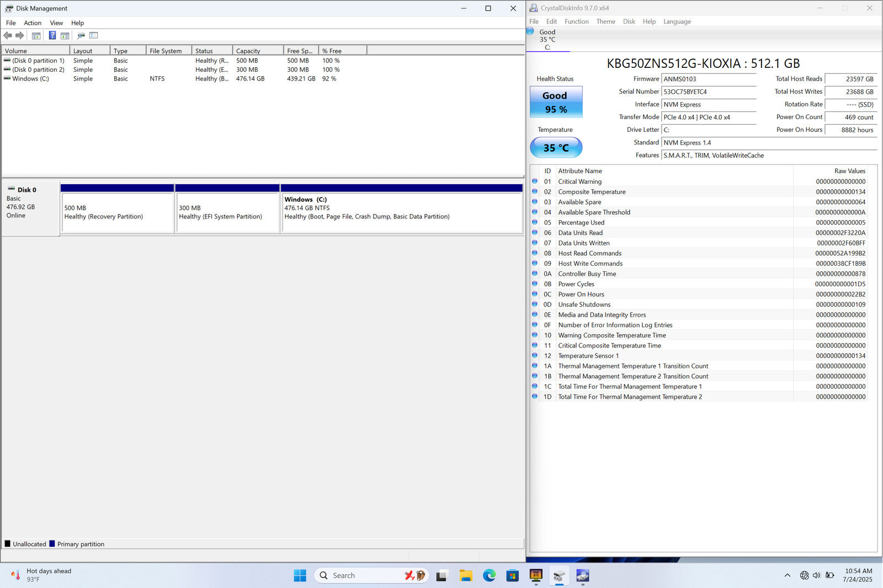Click status dot for Percentage Used row
Viewport: 883px width, 588px height.
pyautogui.click(x=535, y=222)
